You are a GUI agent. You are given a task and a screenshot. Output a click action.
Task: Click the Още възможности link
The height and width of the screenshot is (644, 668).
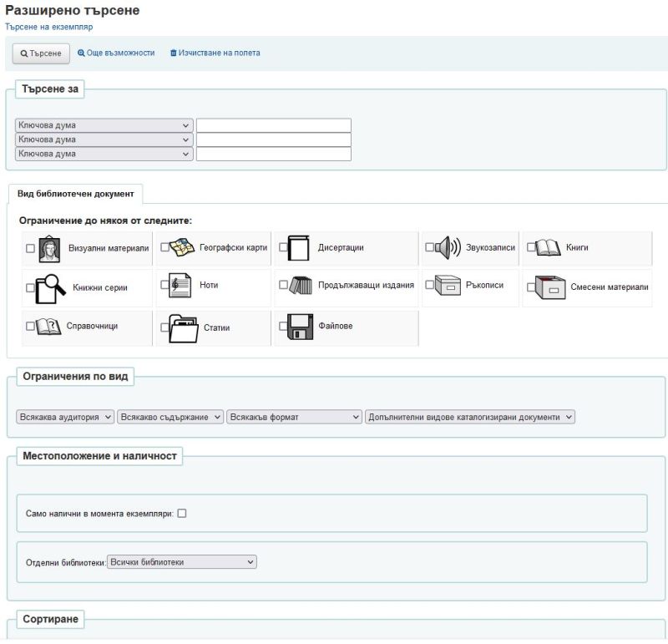pyautogui.click(x=116, y=53)
